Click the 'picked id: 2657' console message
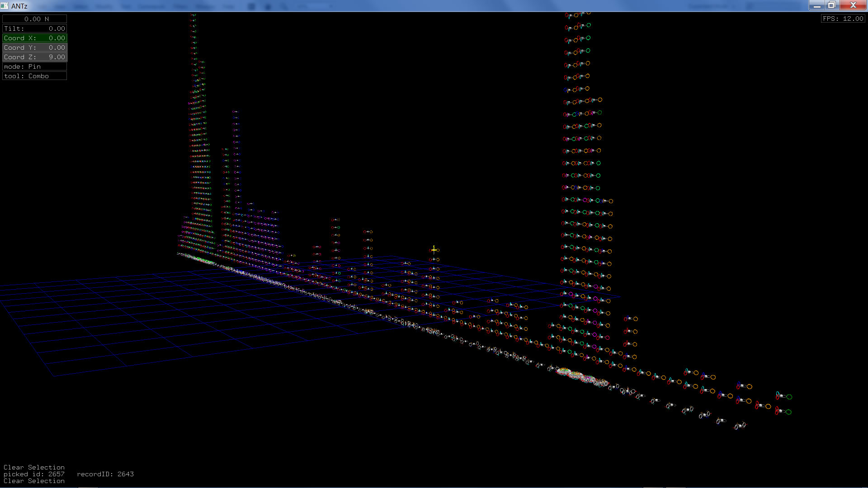868x488 pixels. click(34, 474)
